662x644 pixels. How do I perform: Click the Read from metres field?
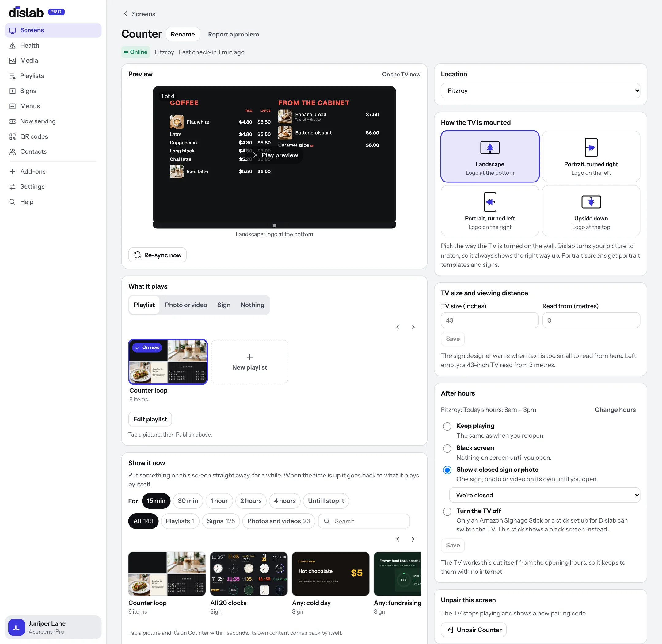click(x=591, y=320)
